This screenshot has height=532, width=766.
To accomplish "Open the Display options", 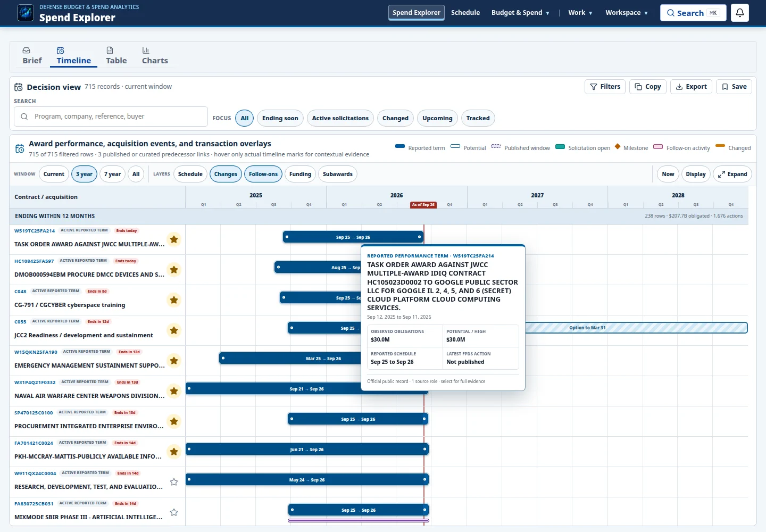I will [696, 174].
